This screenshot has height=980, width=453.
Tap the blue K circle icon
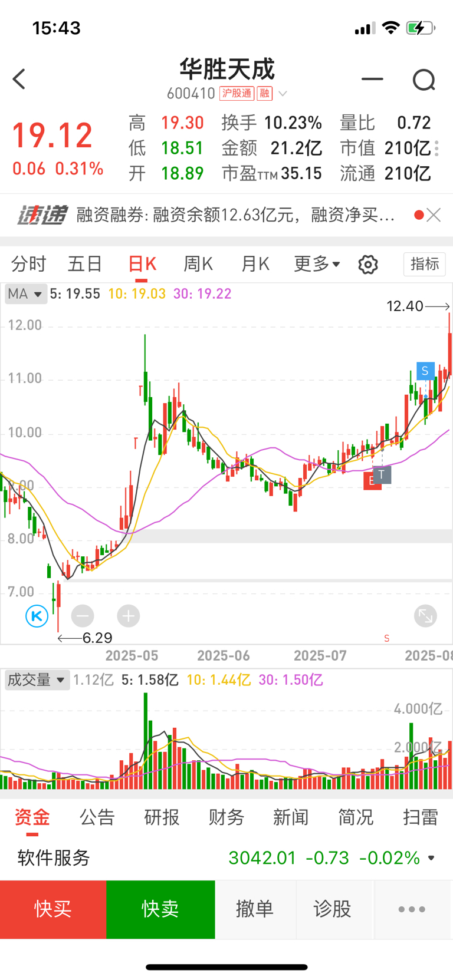tap(37, 616)
